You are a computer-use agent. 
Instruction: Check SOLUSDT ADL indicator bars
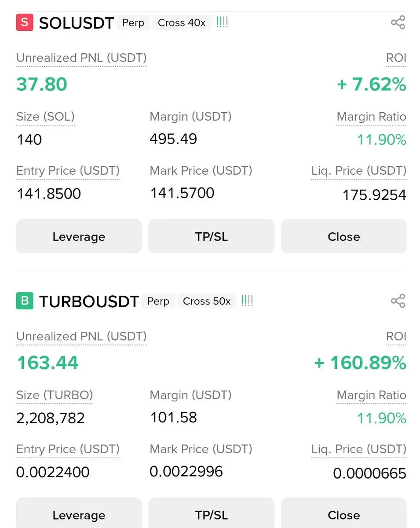coord(222,22)
